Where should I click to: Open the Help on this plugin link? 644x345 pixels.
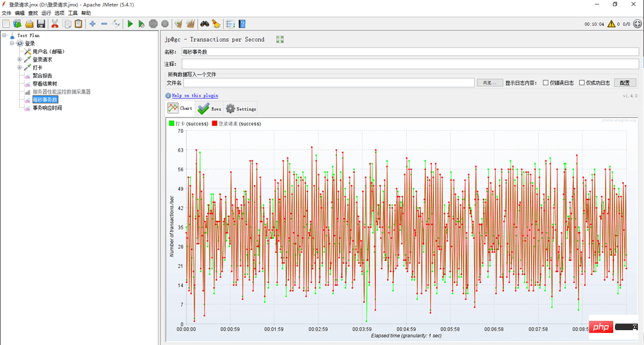coord(195,96)
